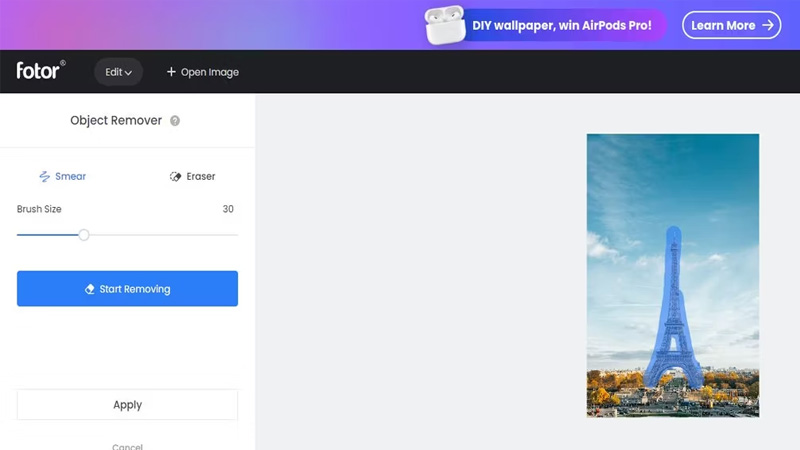The image size is (800, 450).
Task: Click the Brush Size slider handle
Action: pyautogui.click(x=84, y=235)
